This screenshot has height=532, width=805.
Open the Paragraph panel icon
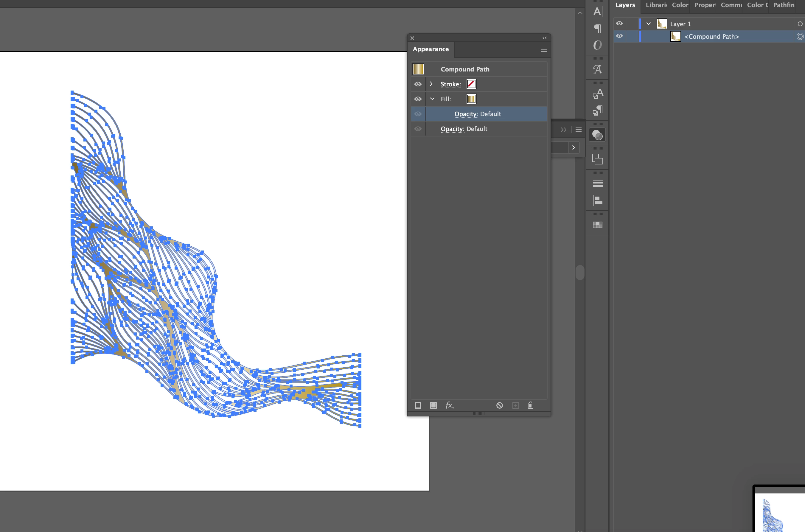(x=598, y=28)
